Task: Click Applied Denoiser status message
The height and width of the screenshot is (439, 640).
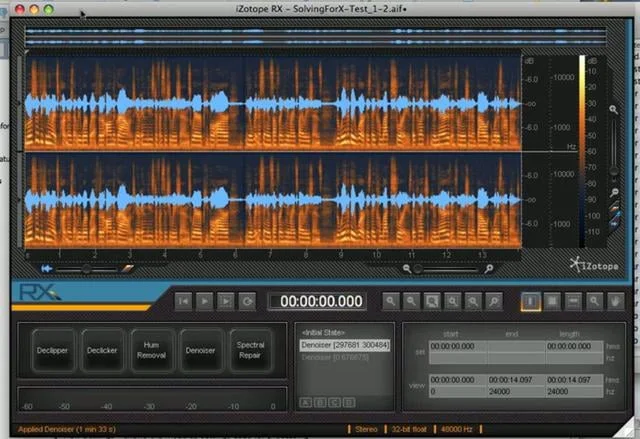Action: (67, 429)
